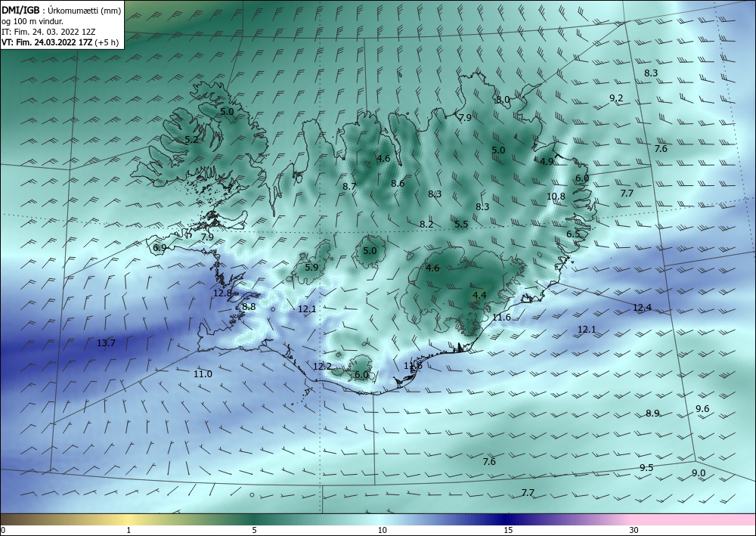Select the 5.2 value in the Westfjords
This screenshot has width=756, height=536.
tap(191, 140)
